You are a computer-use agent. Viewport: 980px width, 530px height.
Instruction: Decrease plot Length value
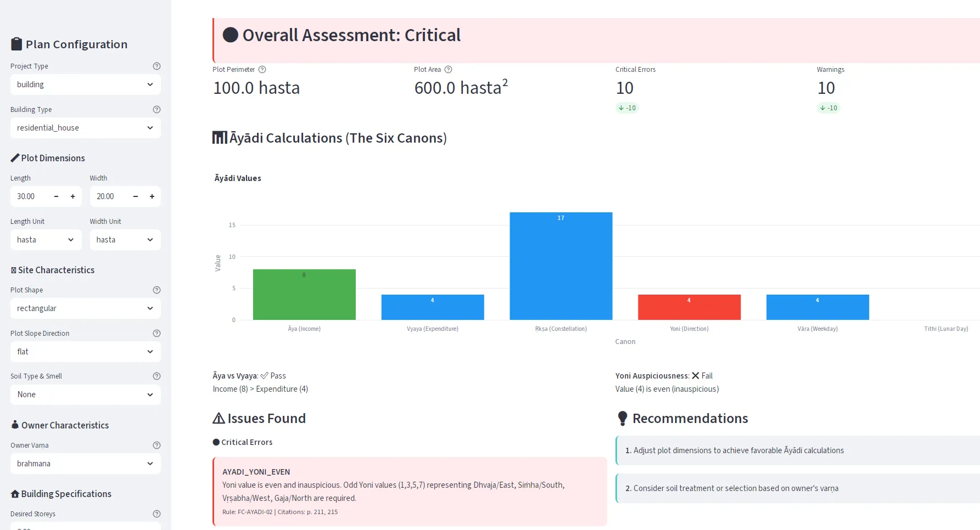pos(56,196)
